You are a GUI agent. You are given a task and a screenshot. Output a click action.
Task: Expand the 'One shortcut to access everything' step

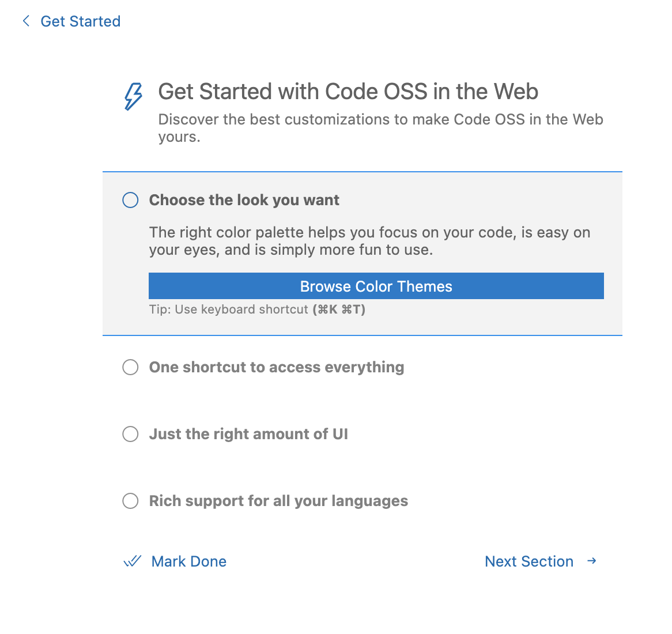pos(276,367)
